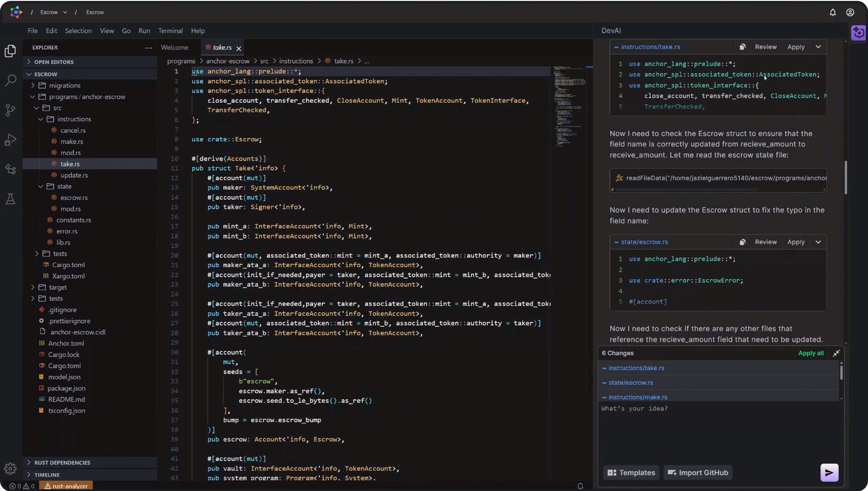
Task: Open the dropdown chevron next to Apply
Action: click(x=818, y=47)
